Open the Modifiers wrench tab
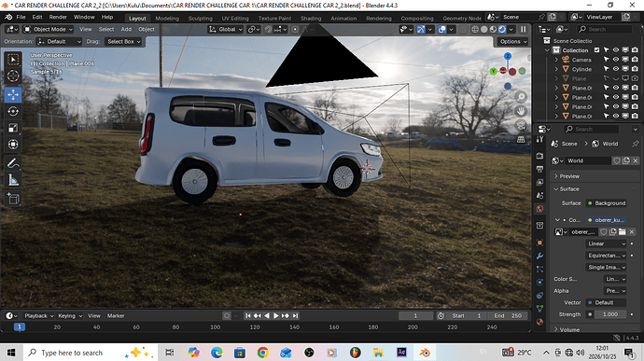This screenshot has width=644, height=361. (540, 256)
